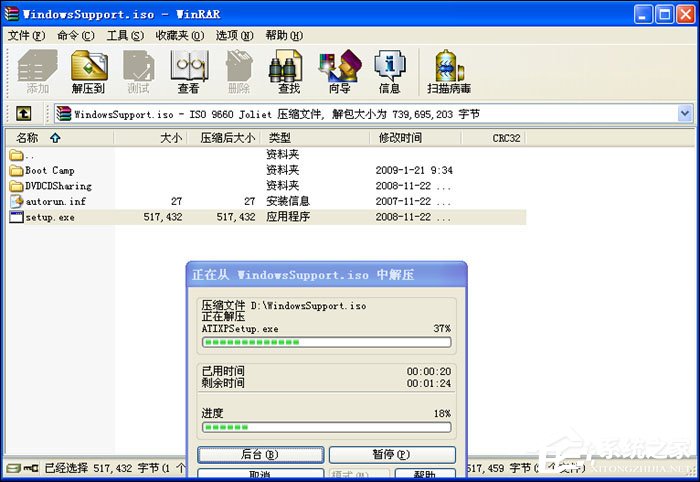The height and width of the screenshot is (482, 700).
Task: Open the Favorites (收藏夹) menu
Action: click(179, 35)
